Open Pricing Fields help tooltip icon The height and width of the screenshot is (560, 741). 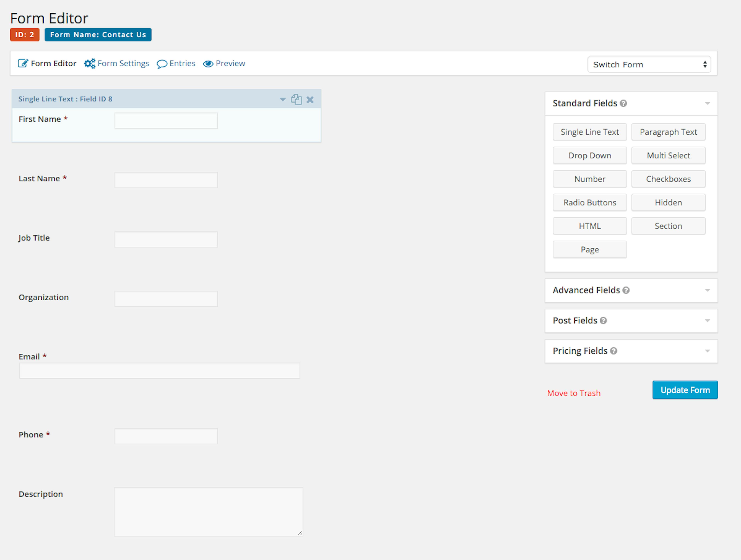(x=613, y=351)
